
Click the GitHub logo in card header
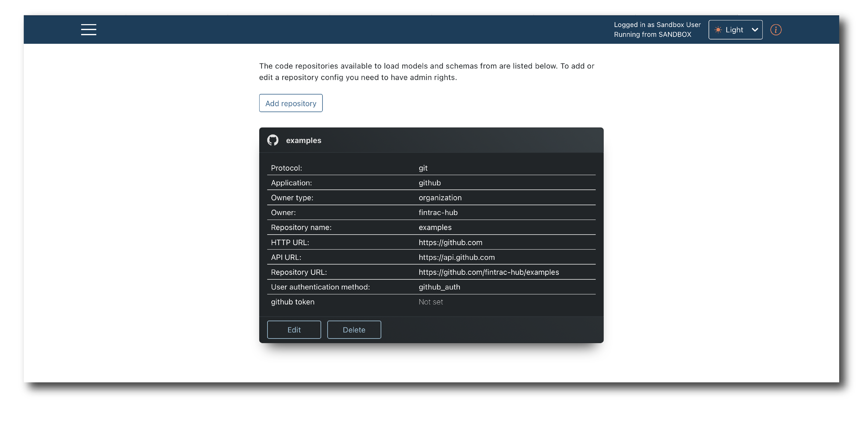click(x=273, y=140)
